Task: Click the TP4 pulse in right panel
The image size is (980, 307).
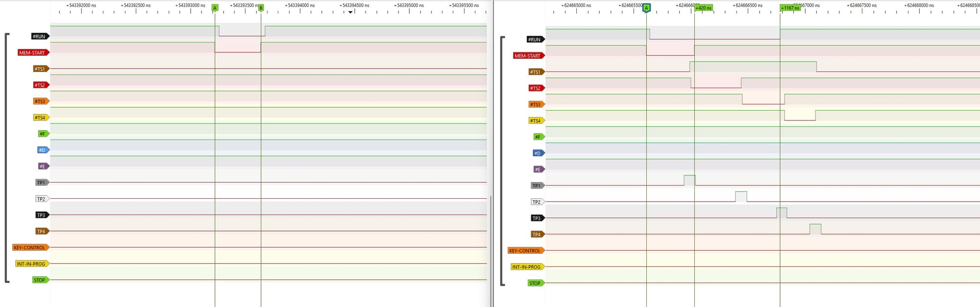Action: [815, 229]
